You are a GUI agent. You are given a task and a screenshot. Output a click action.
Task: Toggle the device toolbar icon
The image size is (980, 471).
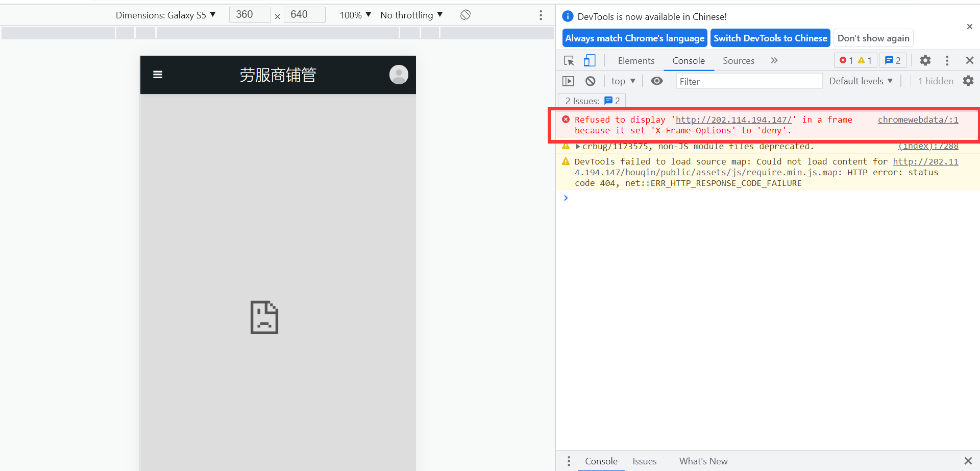click(589, 60)
